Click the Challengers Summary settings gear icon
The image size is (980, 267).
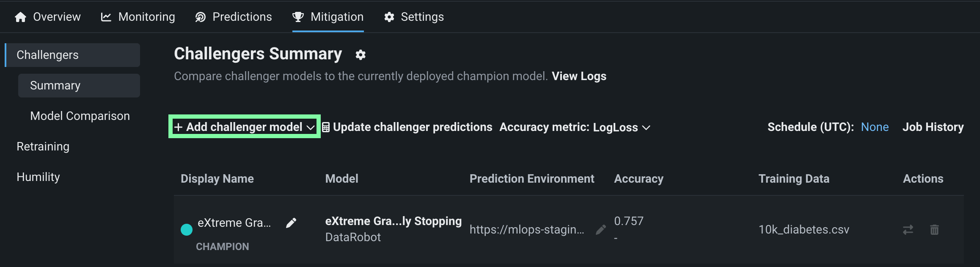click(x=361, y=55)
